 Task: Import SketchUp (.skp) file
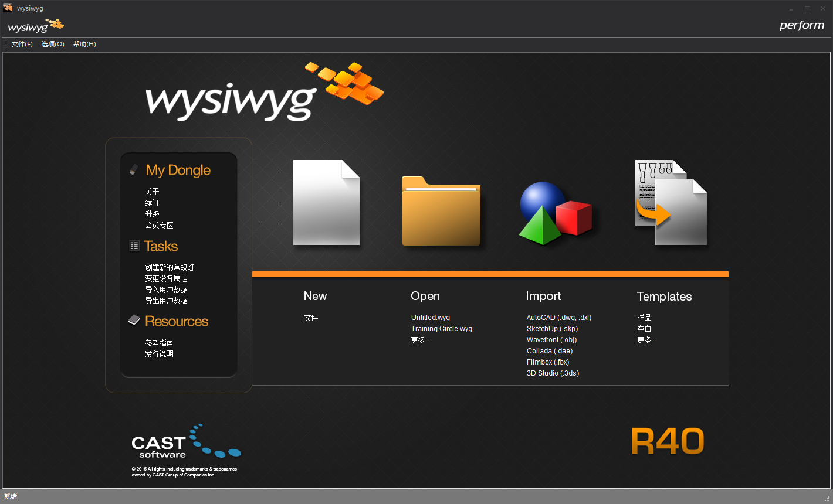[552, 329]
